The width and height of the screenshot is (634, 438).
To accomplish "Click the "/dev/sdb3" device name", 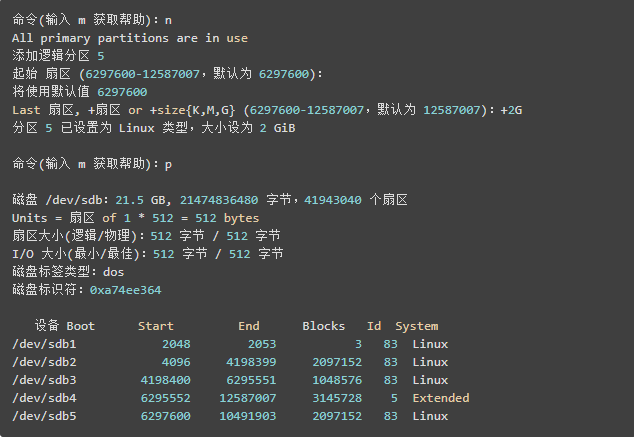I will (x=44, y=380).
